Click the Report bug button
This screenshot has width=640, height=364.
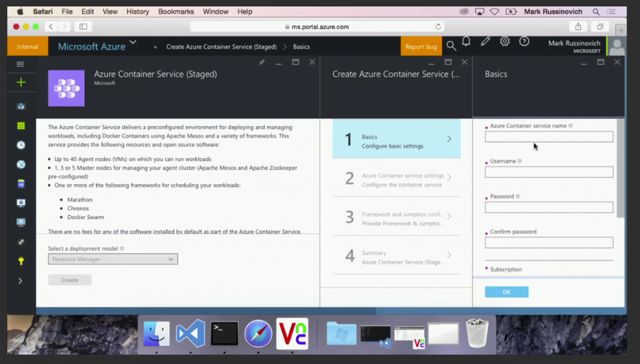point(421,47)
